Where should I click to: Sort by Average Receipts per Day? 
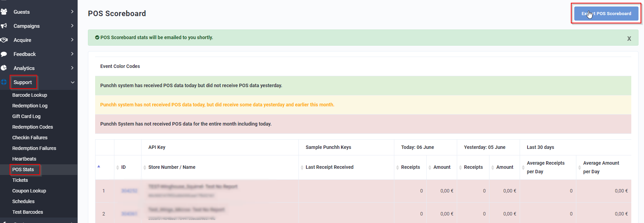point(545,167)
